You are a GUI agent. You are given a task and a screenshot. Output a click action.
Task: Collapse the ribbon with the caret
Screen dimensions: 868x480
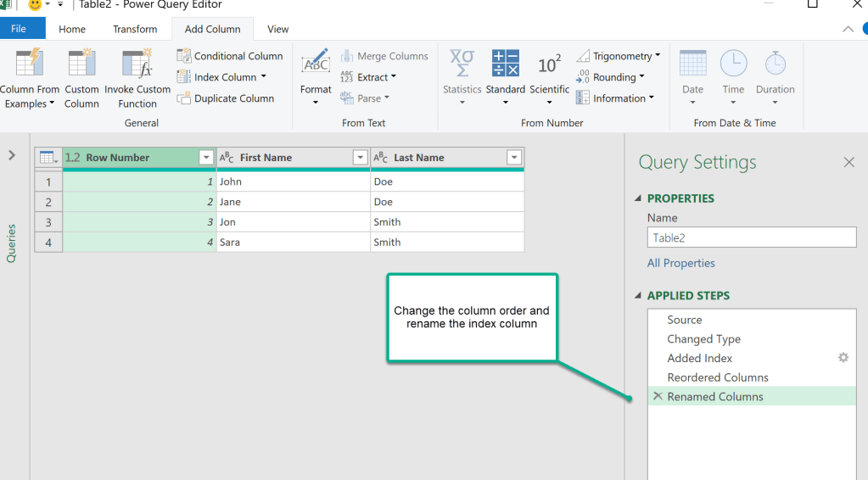coord(848,30)
